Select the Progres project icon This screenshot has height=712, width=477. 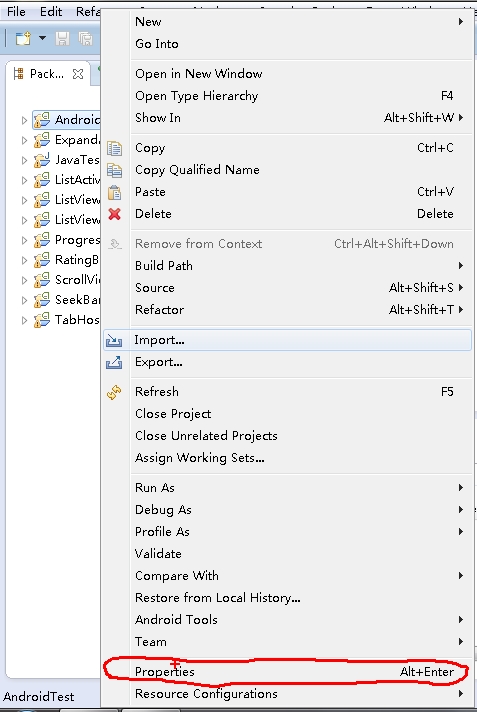coord(42,240)
